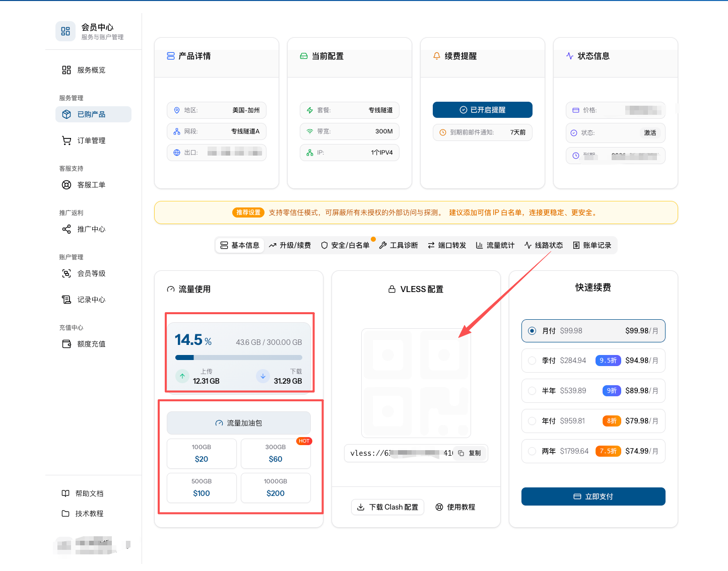Switch to the 升级/续费 tab
Viewport: 728px width, 571px height.
pos(290,245)
